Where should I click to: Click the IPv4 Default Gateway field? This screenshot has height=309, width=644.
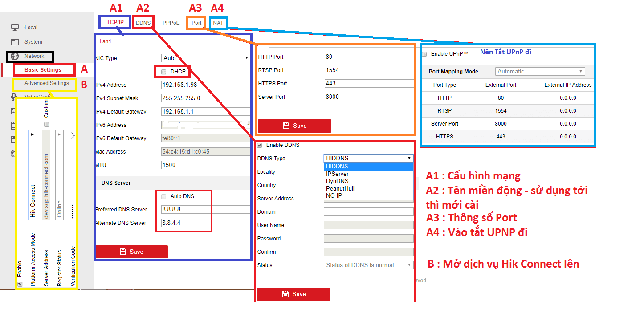205,111
